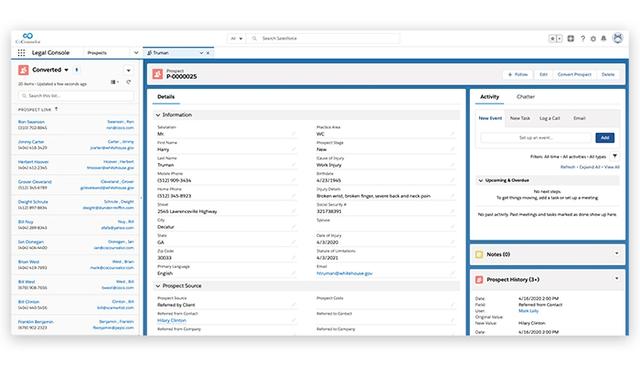
Task: Click the Prospect History panel icon
Action: [480, 279]
